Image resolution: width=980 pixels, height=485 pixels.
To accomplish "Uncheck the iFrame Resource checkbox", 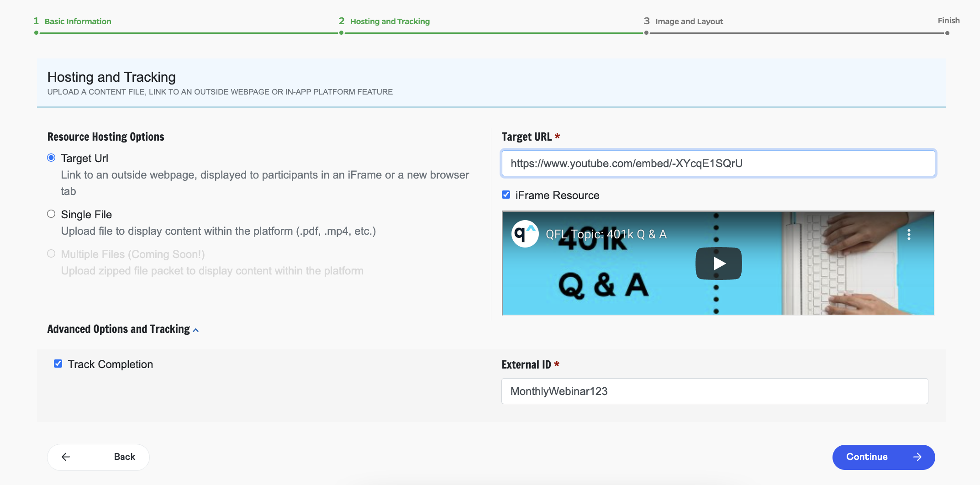I will click(506, 195).
